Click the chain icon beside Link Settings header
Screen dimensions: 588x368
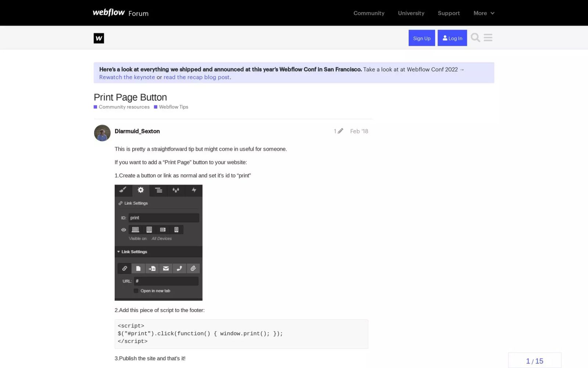click(121, 203)
